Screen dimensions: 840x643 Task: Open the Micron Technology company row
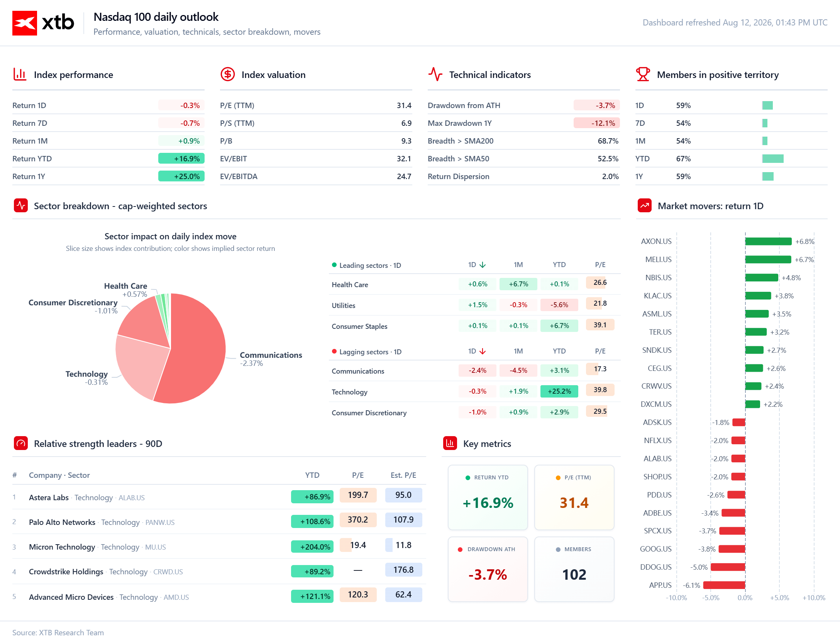pos(219,546)
